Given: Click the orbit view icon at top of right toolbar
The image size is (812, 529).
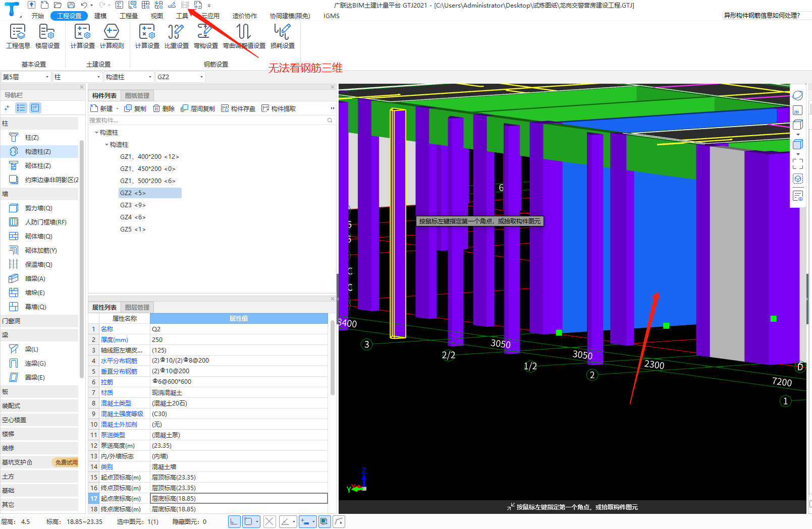Looking at the screenshot, I should tap(797, 95).
